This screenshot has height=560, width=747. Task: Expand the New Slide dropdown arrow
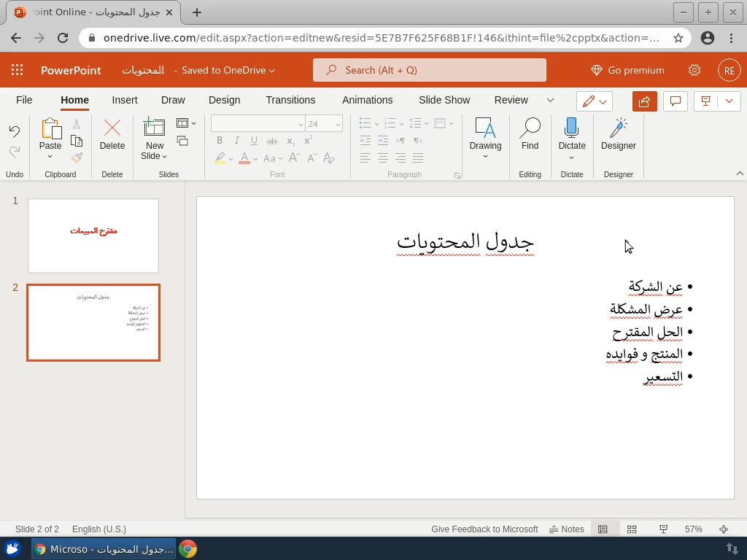click(x=164, y=156)
